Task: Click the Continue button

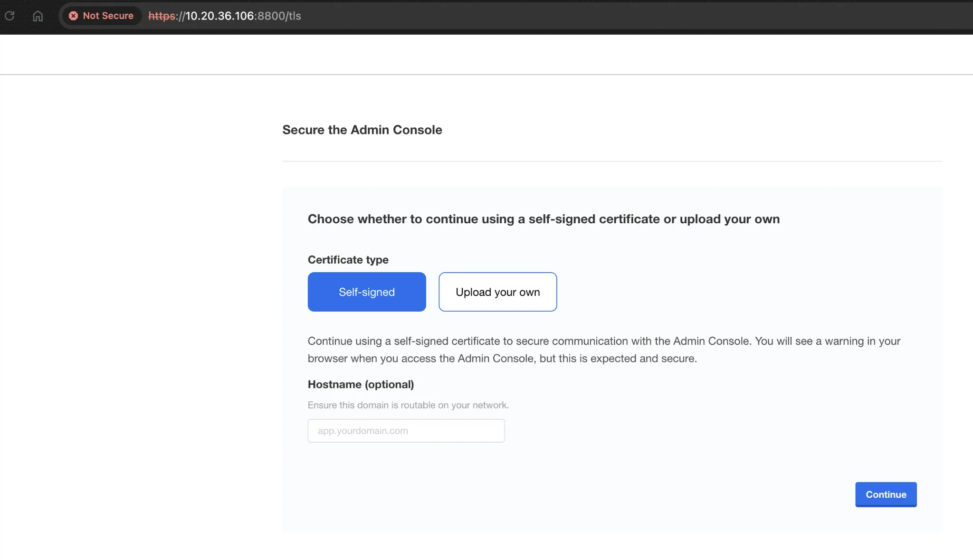Action: (886, 494)
